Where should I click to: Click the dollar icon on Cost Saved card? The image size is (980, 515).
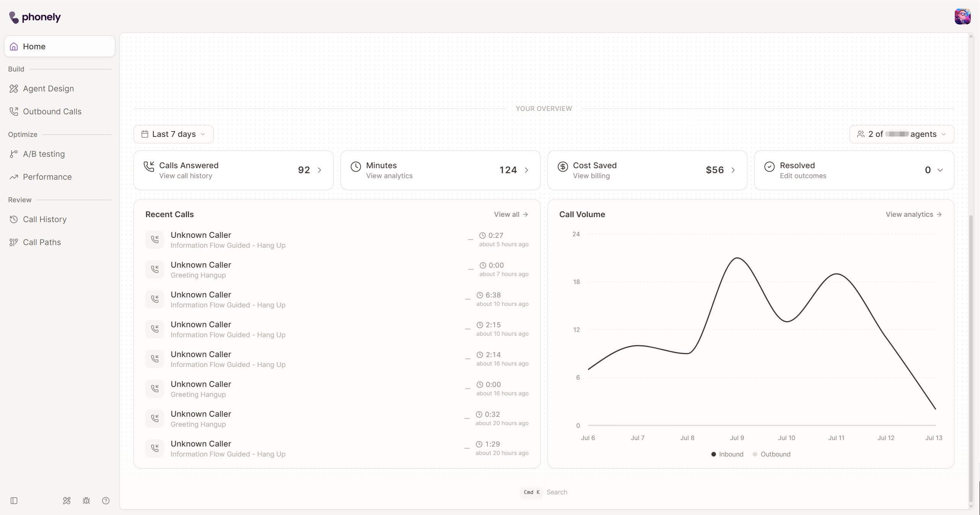tap(563, 167)
